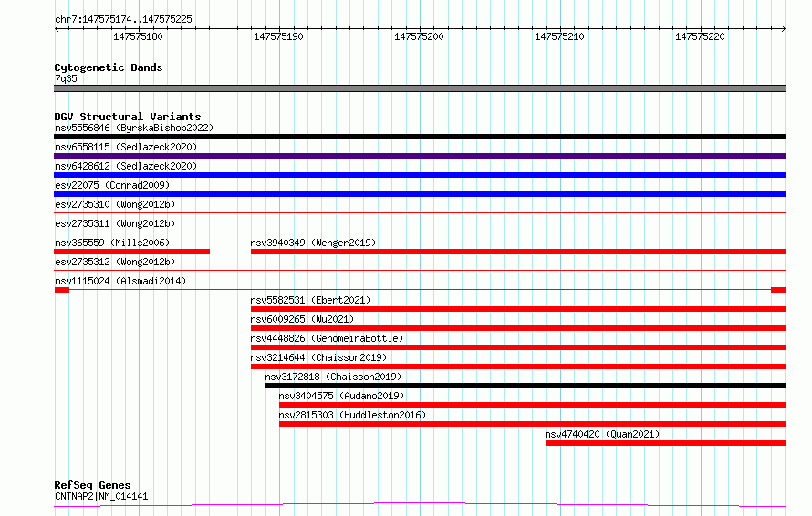Screen dimensions: 812x516
Task: Click the red bar below the nsv3214644 label
Action: coord(518,367)
